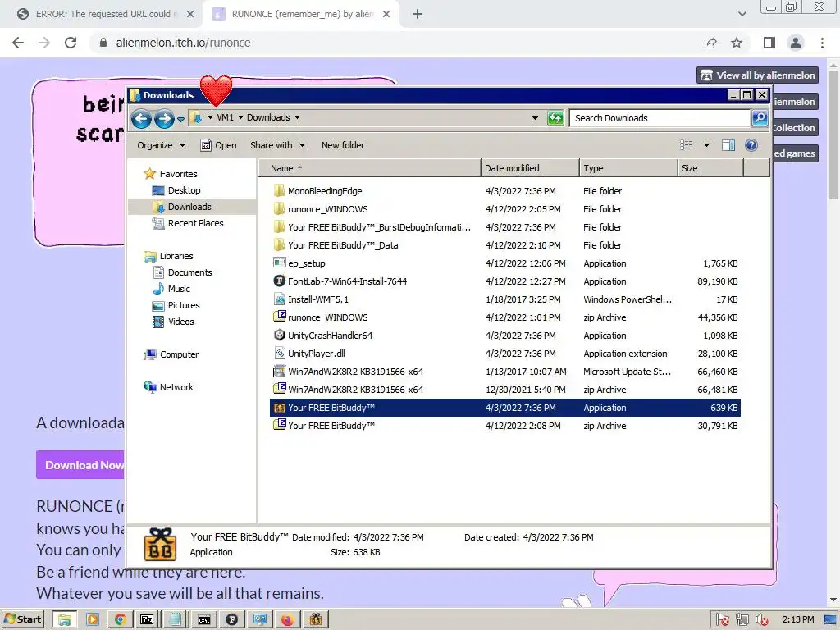840x630 pixels.
Task: Click the Open button in Explorer toolbar
Action: point(218,145)
